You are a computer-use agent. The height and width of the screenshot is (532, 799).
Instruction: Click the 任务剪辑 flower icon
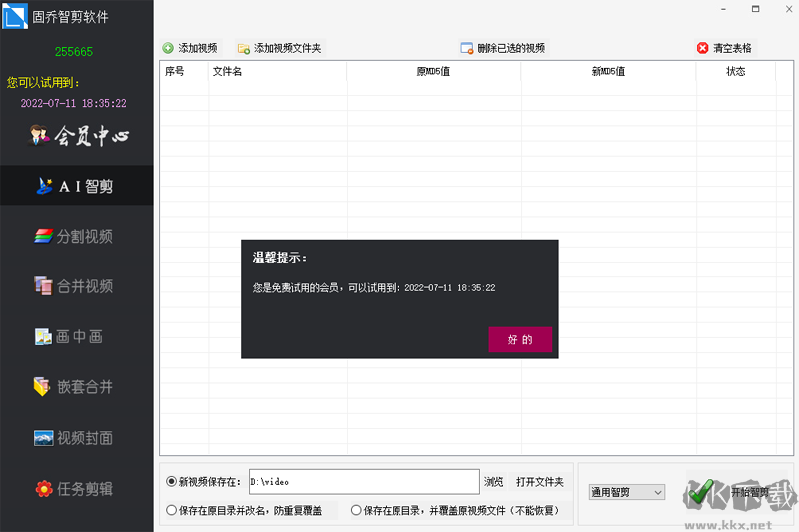pos(44,489)
